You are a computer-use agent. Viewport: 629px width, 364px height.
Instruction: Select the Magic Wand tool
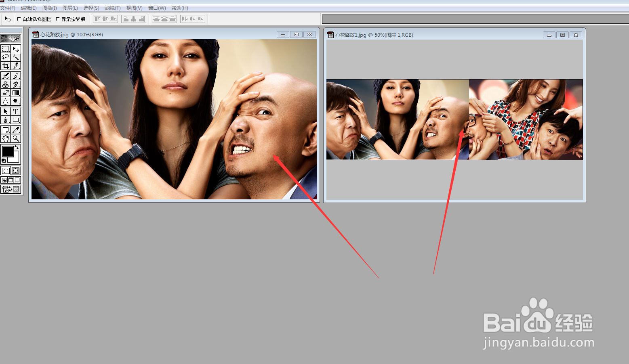coord(16,57)
